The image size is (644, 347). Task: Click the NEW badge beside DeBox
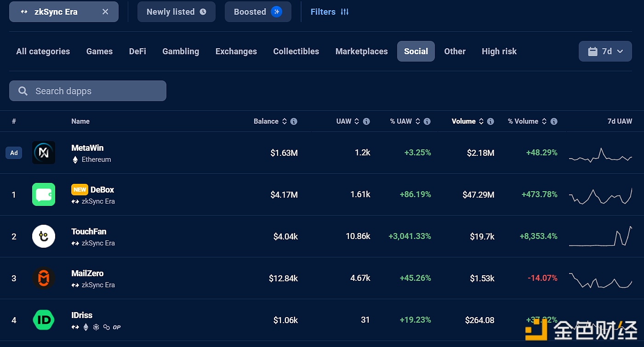coord(80,190)
